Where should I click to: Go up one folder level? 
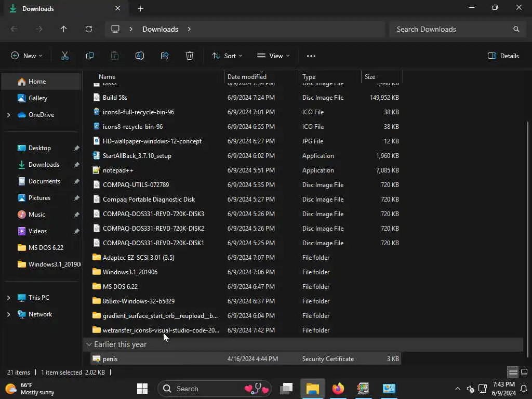pyautogui.click(x=64, y=29)
